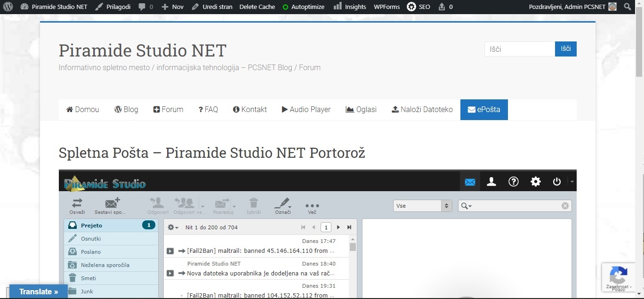
Task: Open the WPForms menu
Action: (x=387, y=7)
